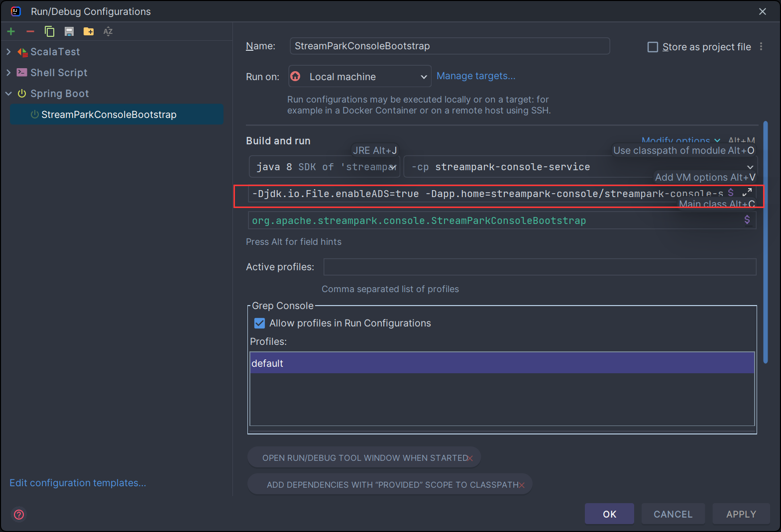The image size is (781, 532).
Task: Remove the Open Run/Debug Tool Window option
Action: 470,458
